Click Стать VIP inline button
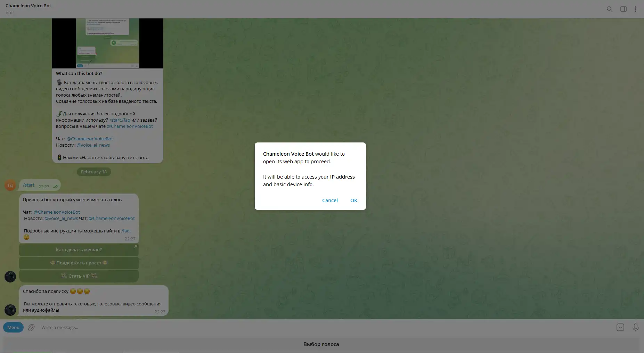Image resolution: width=644 pixels, height=353 pixels. (x=79, y=276)
